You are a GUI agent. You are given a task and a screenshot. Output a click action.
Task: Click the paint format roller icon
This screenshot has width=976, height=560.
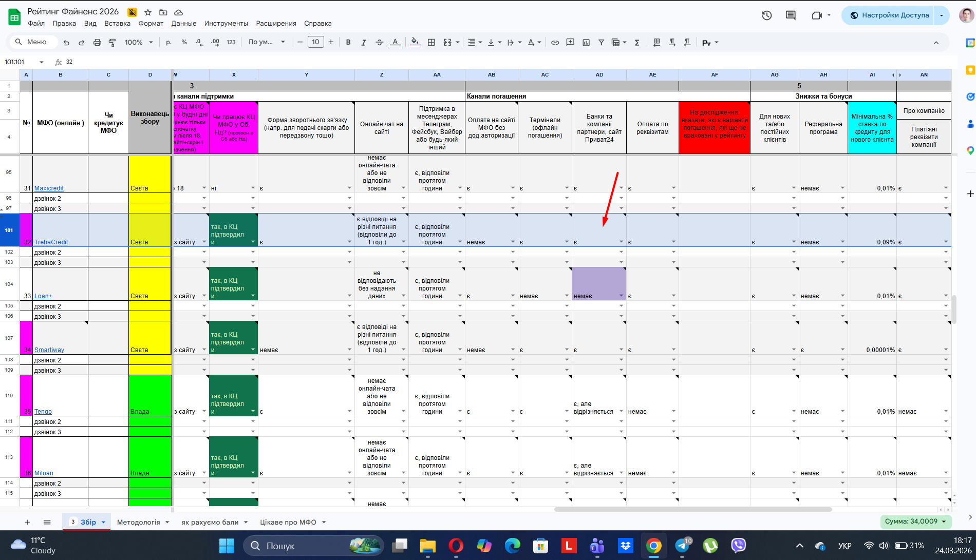112,43
